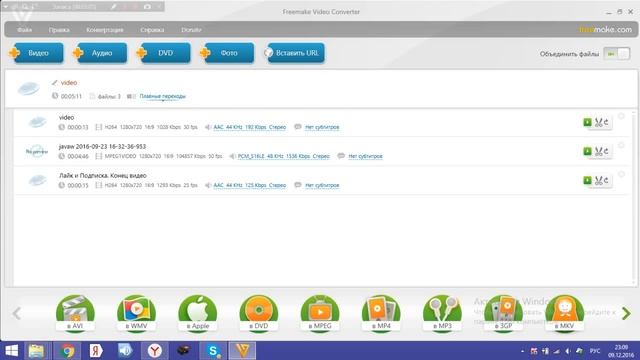Open the Справка menu

tap(152, 30)
